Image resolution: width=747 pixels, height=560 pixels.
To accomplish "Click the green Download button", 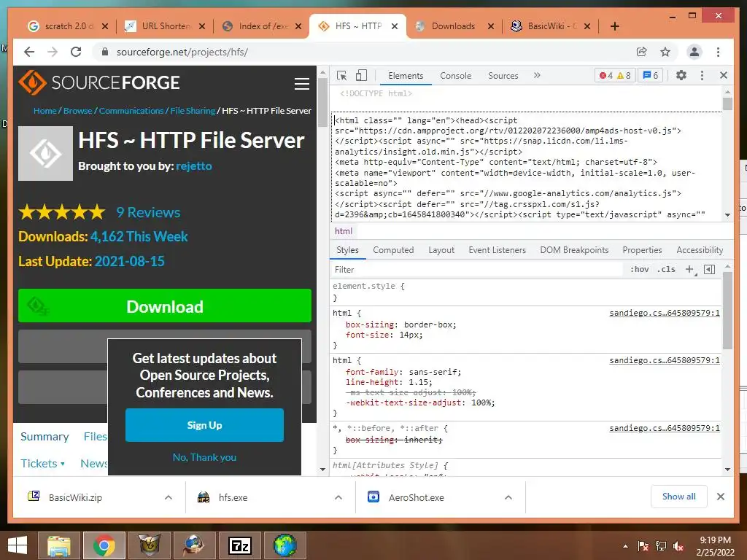I will (165, 306).
